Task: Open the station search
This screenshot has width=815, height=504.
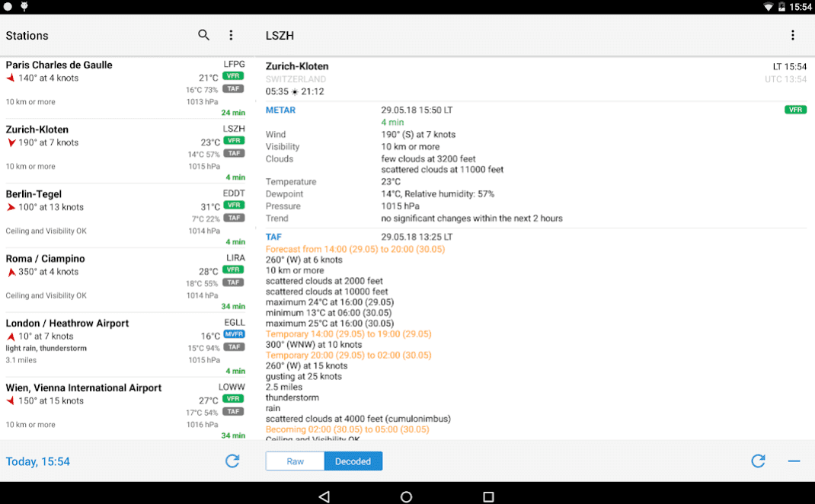Action: 203,35
